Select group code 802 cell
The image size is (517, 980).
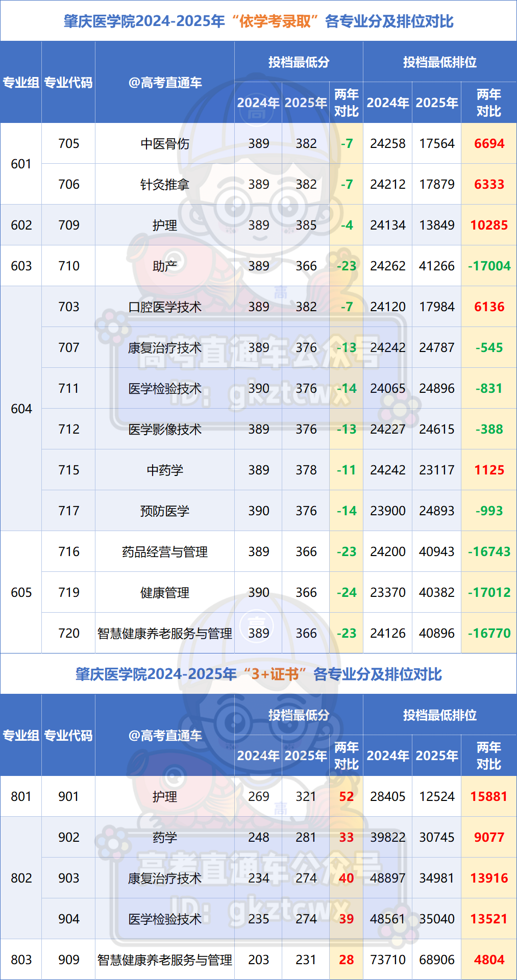(21, 878)
